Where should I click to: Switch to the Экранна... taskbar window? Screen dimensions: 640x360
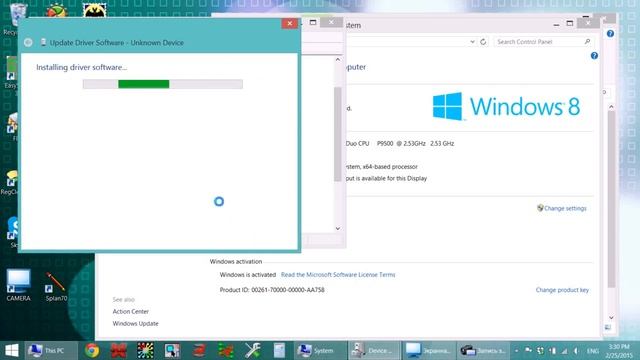tap(428, 351)
